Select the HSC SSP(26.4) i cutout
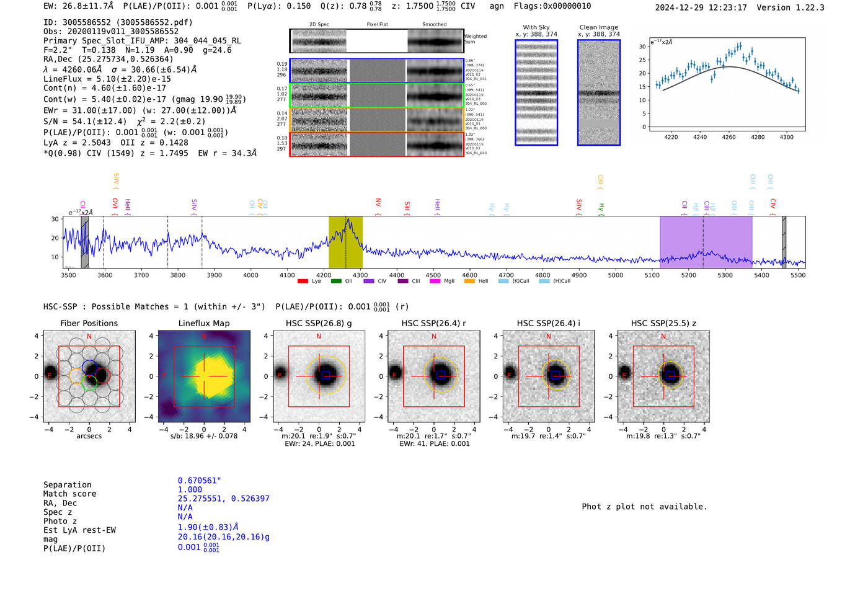This screenshot has width=868, height=591. (x=549, y=376)
